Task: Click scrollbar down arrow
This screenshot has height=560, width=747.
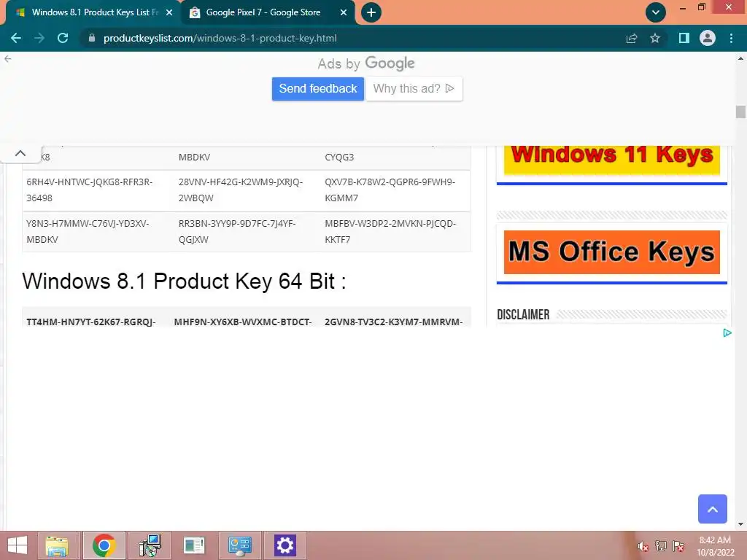Action: pyautogui.click(x=740, y=524)
